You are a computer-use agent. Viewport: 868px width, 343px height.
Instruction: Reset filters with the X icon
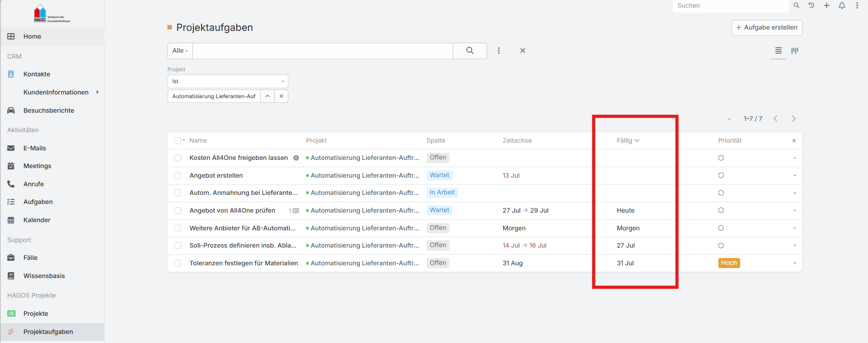(523, 50)
